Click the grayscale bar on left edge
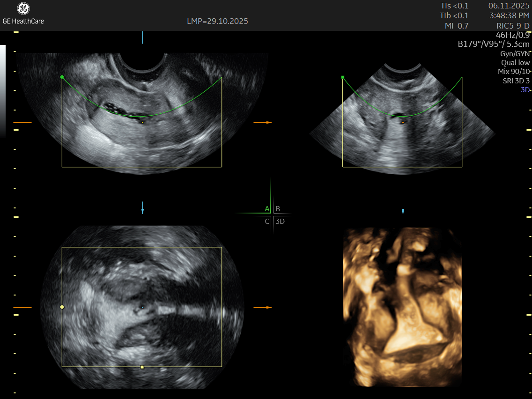The width and height of the screenshot is (532, 399). click(x=3, y=89)
